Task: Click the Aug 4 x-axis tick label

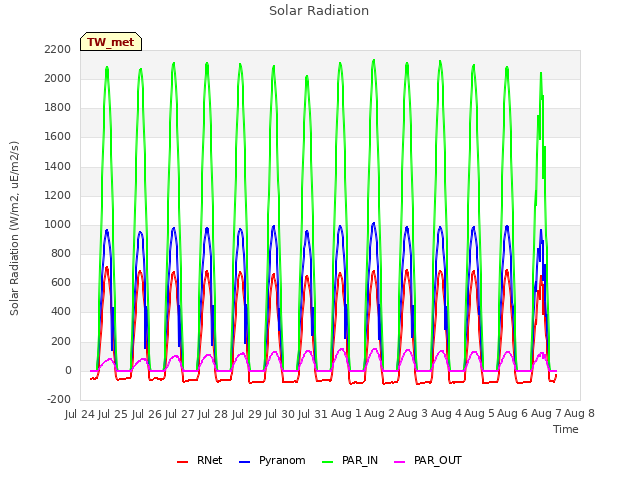Action: (446, 413)
